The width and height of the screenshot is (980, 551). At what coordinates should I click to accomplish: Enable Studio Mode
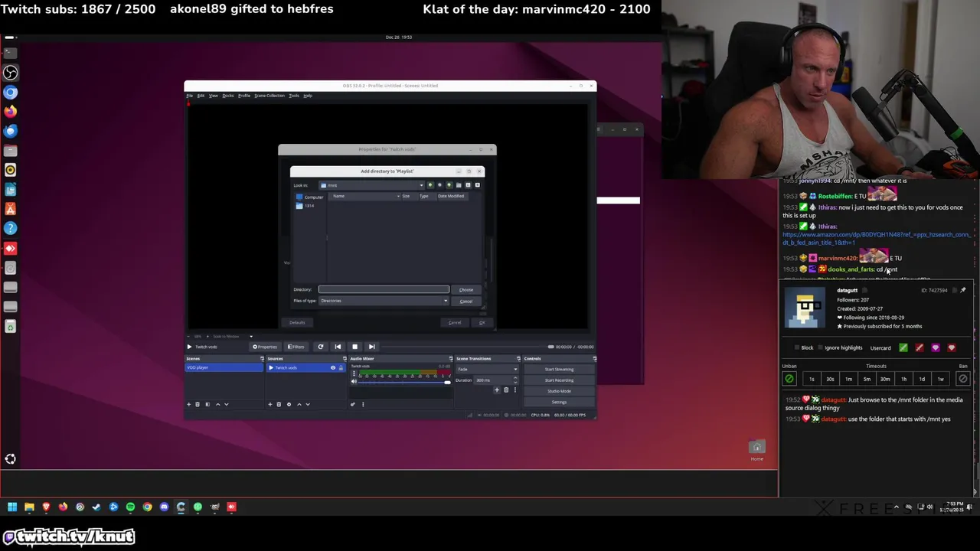tap(559, 391)
